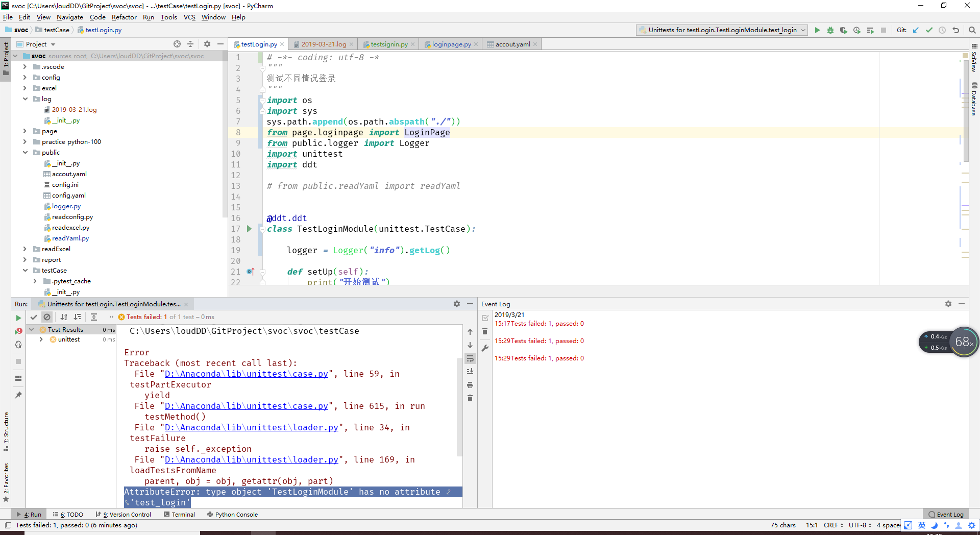Revert changes with Git rollback icon
Viewport: 980px width, 535px height.
click(x=955, y=30)
